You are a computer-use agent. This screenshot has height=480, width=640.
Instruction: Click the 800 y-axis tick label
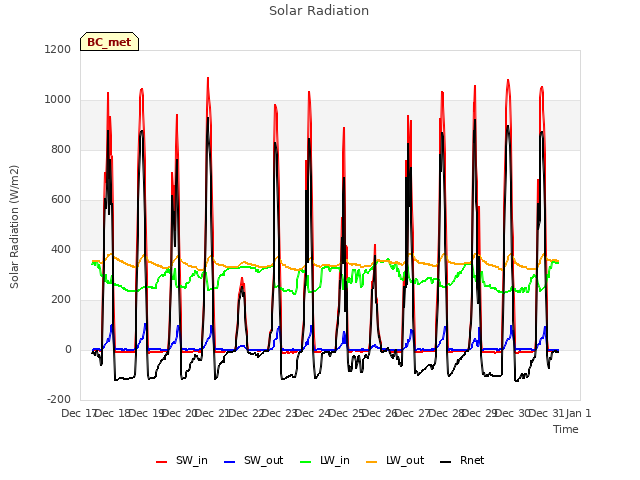(61, 150)
